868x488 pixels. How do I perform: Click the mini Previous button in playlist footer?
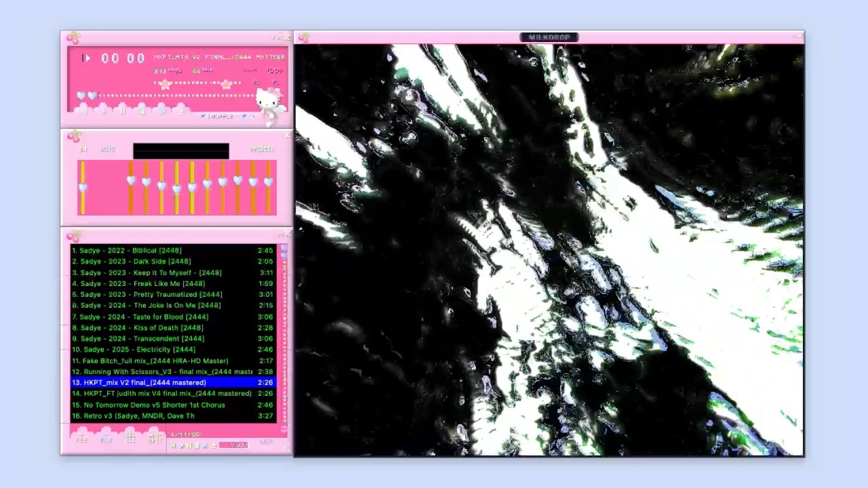point(174,445)
